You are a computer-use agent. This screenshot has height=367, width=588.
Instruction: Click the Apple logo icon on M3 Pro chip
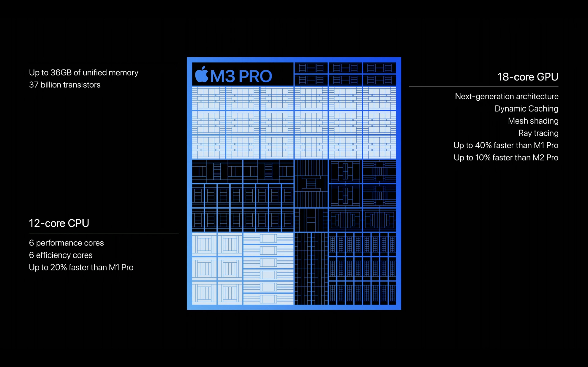[201, 75]
